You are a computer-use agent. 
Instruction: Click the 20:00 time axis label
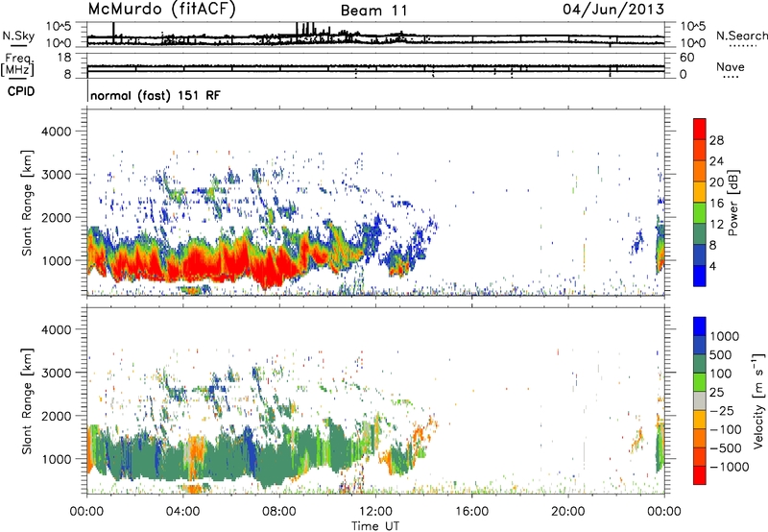point(568,512)
